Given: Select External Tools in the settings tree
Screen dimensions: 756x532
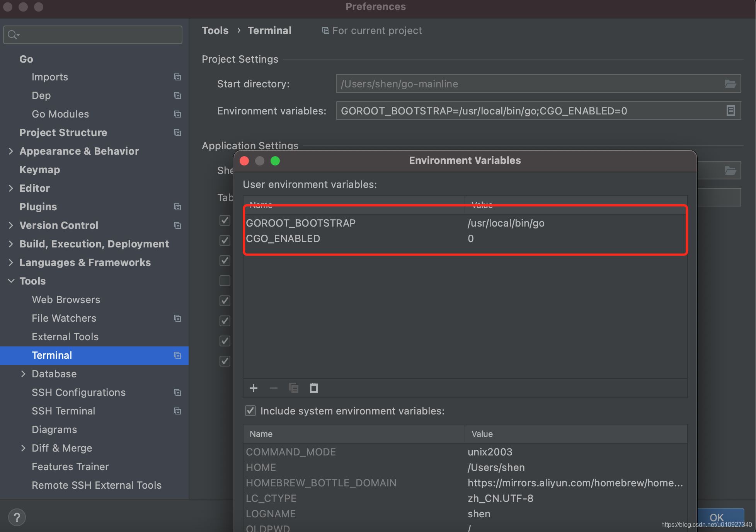Looking at the screenshot, I should click(x=65, y=337).
